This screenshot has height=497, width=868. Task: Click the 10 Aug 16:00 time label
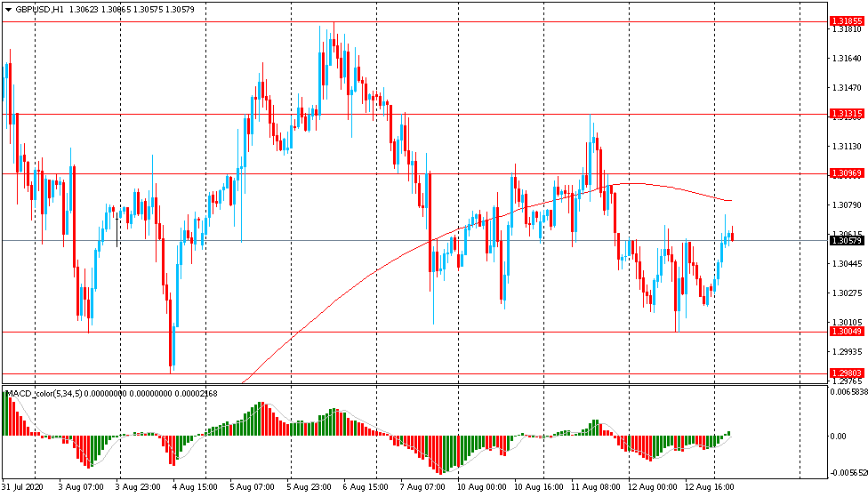pyautogui.click(x=539, y=487)
